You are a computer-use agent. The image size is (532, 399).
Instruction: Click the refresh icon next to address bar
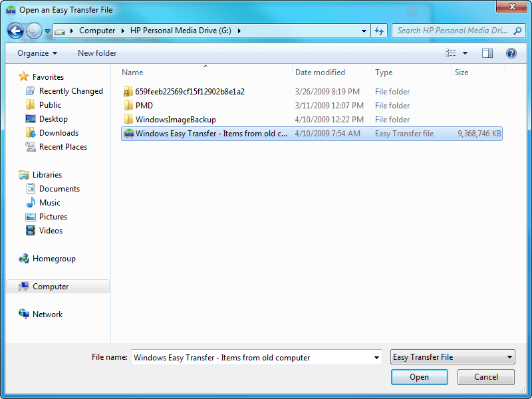point(378,31)
